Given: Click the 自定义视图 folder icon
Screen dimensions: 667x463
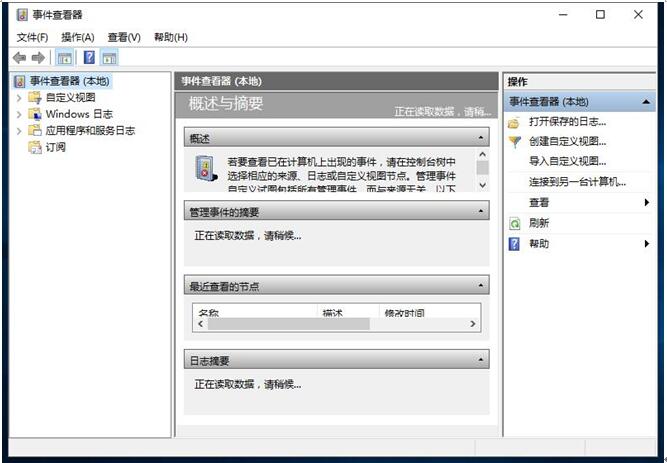Looking at the screenshot, I should tap(35, 97).
